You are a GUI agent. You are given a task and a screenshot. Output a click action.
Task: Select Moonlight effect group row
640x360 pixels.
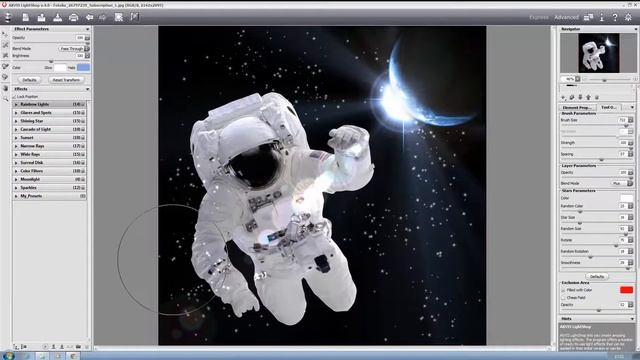(x=49, y=179)
